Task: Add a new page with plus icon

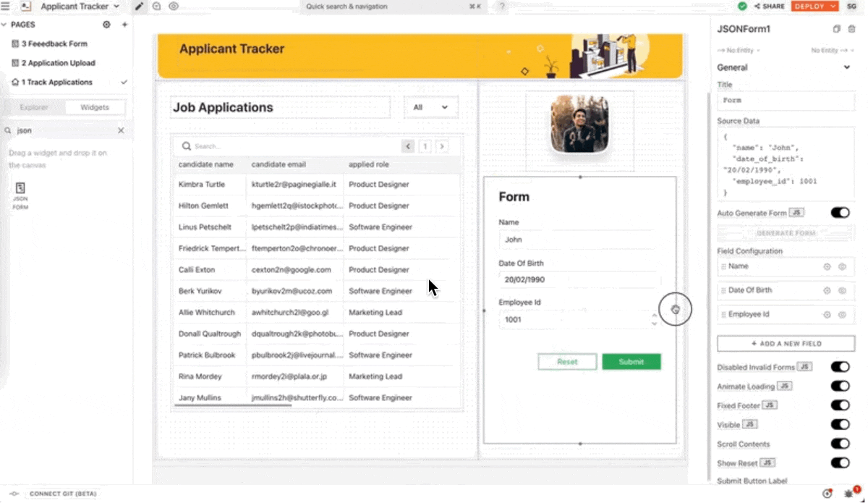Action: tap(124, 25)
